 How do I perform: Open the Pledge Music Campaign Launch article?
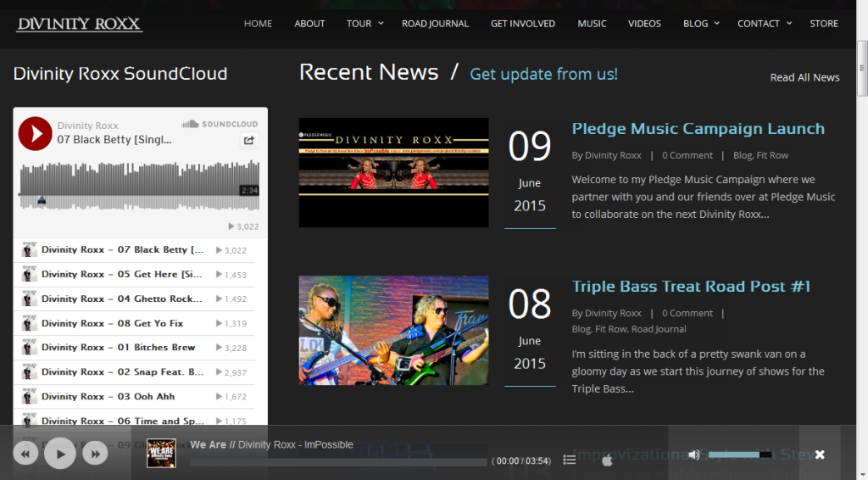698,128
